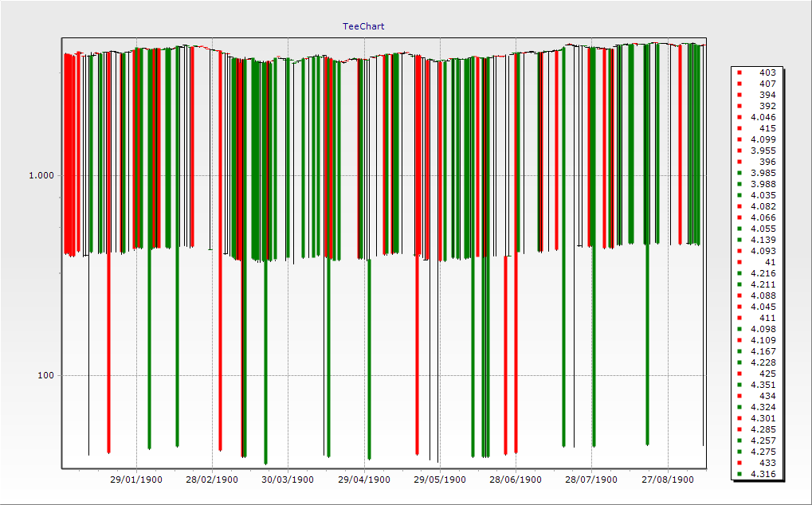This screenshot has height=505, width=812.
Task: Click the TeeChart chart title
Action: click(x=363, y=26)
